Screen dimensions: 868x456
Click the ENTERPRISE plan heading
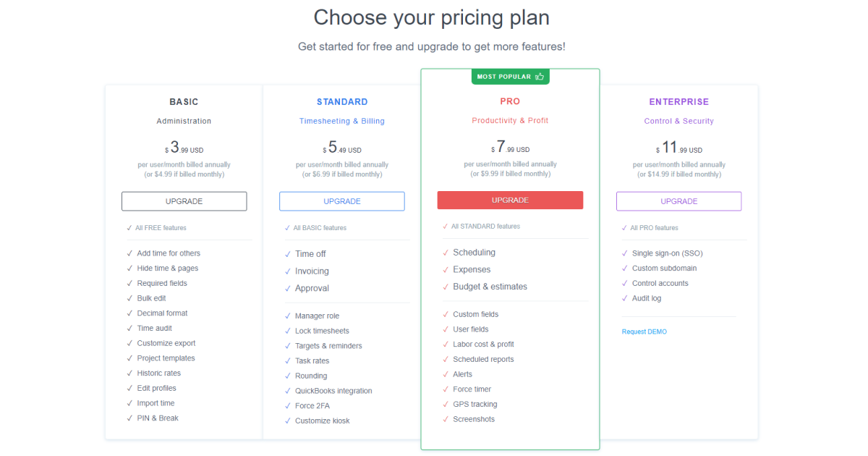(x=678, y=102)
